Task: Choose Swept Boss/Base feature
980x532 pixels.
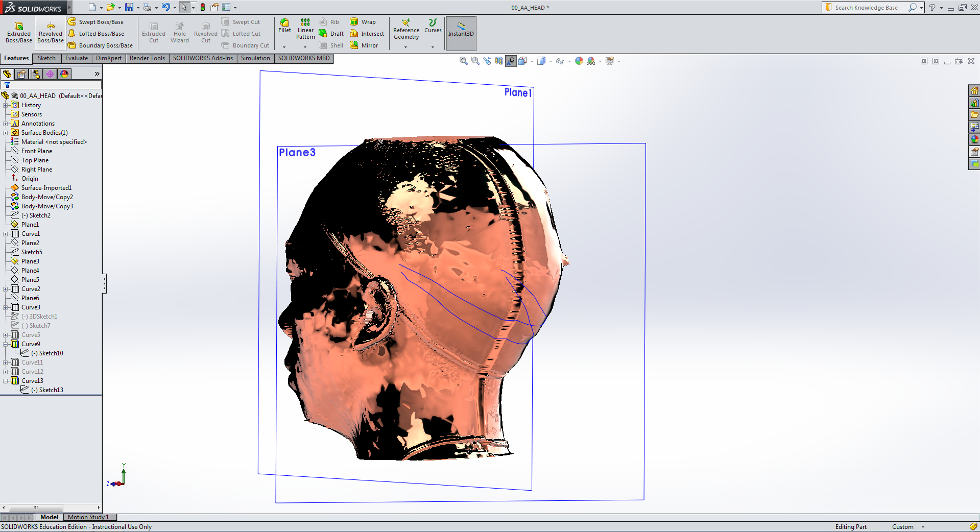Action: tap(96, 22)
